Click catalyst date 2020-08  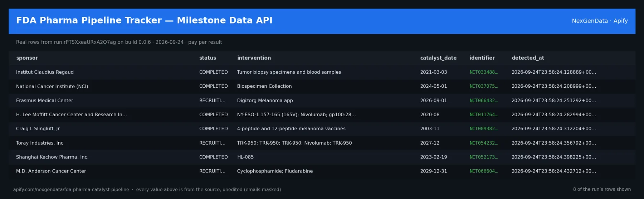point(430,115)
